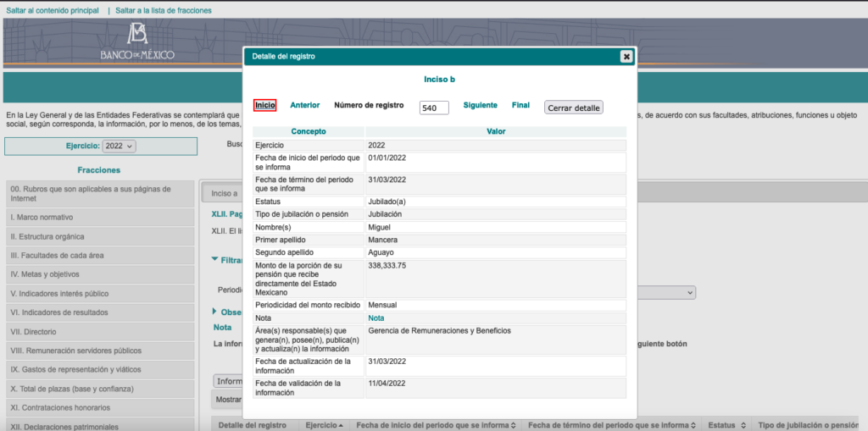868x431 pixels.
Task: Open fraction II. Estructura orgánica
Action: (100, 237)
